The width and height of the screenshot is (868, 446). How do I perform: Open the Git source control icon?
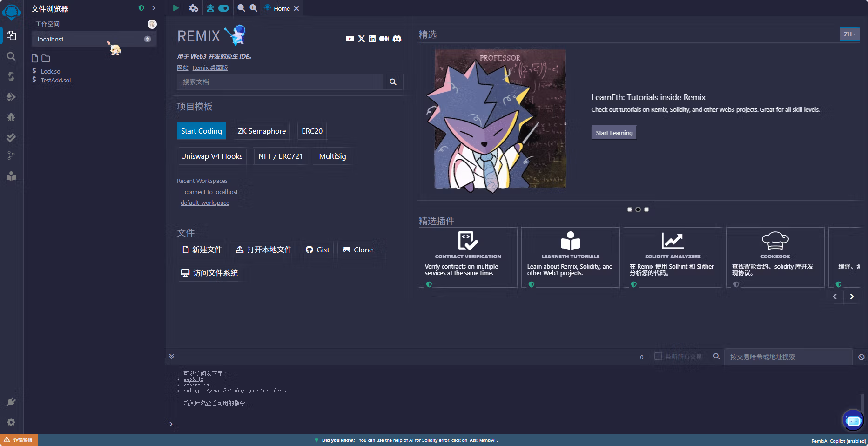coord(11,156)
